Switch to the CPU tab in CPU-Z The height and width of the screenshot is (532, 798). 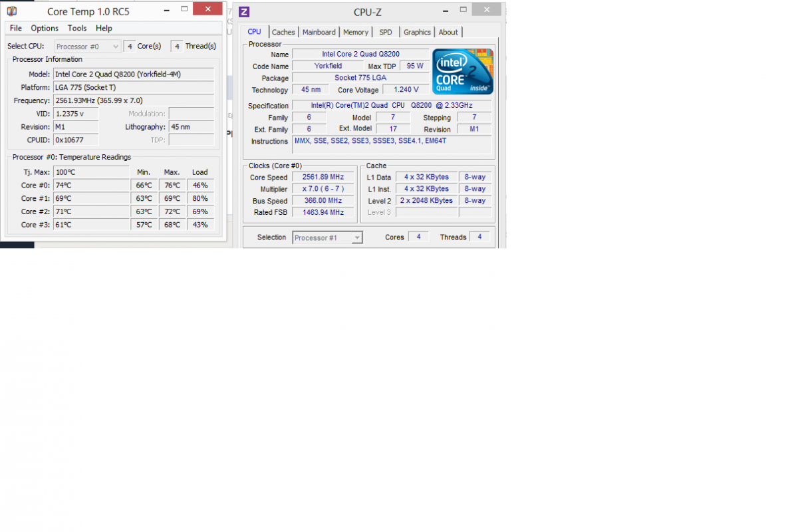point(254,32)
